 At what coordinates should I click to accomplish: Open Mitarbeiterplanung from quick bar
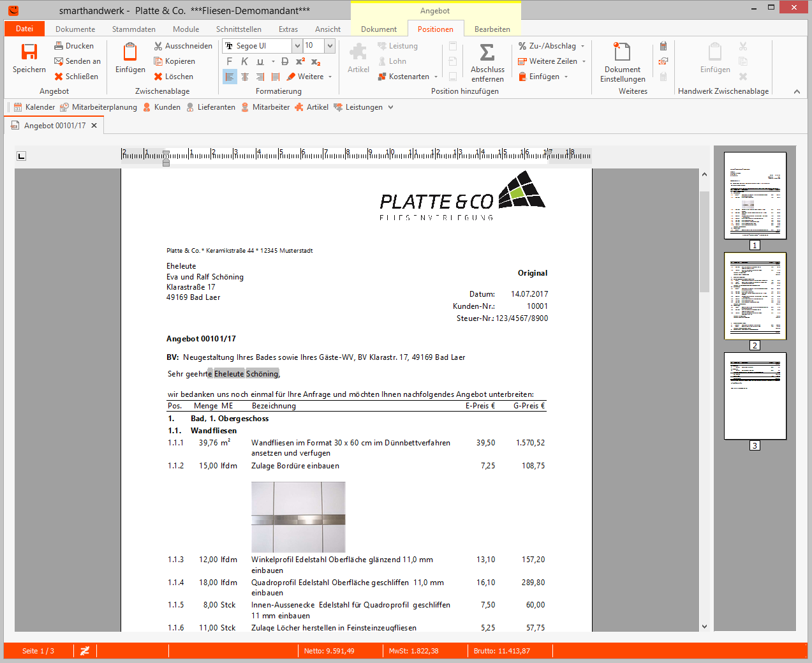tap(98, 107)
